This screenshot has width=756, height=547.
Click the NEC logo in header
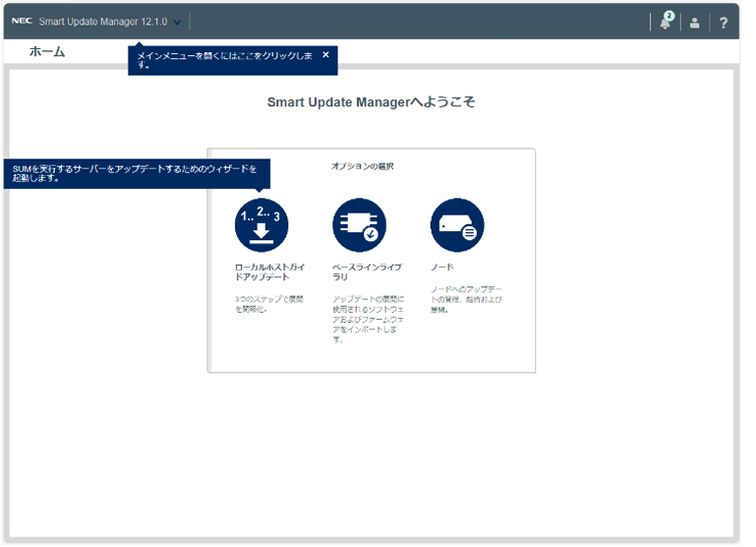pyautogui.click(x=22, y=21)
